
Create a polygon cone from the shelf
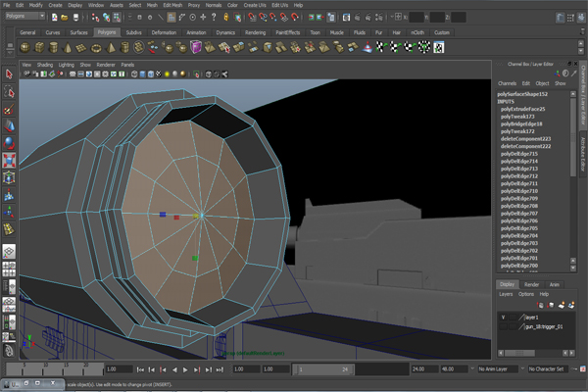pyautogui.click(x=68, y=48)
